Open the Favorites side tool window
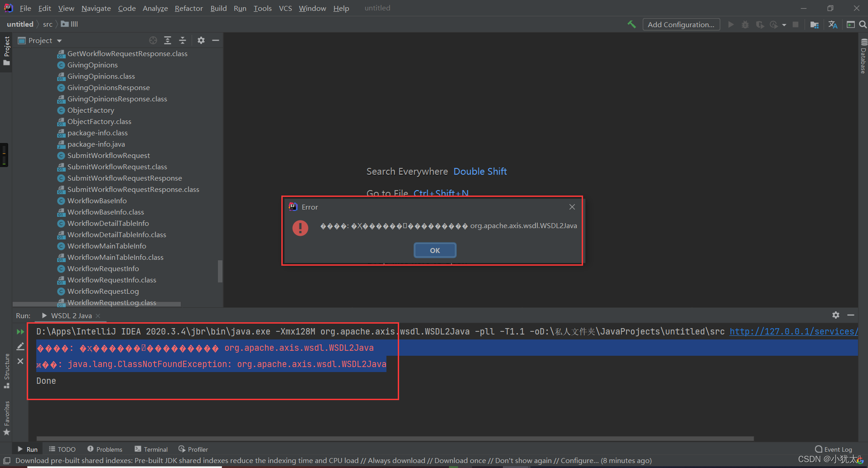 tap(6, 418)
